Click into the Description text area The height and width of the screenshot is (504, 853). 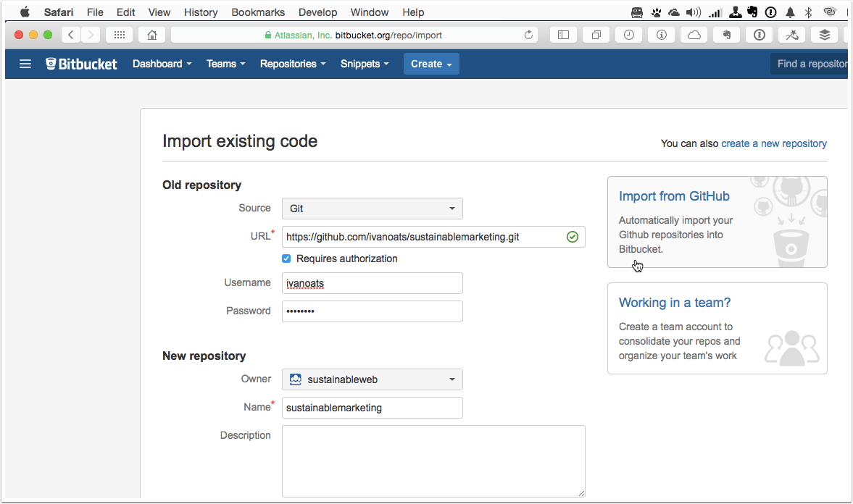tap(433, 461)
